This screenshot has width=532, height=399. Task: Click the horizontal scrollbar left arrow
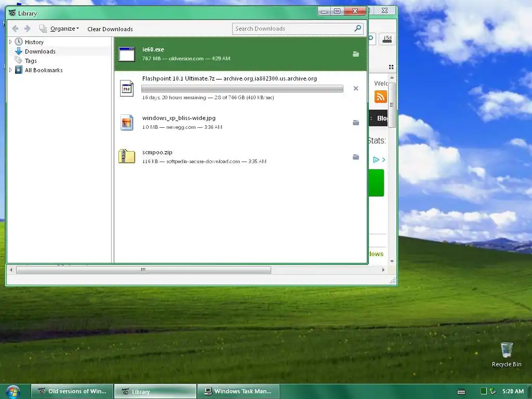[11, 270]
